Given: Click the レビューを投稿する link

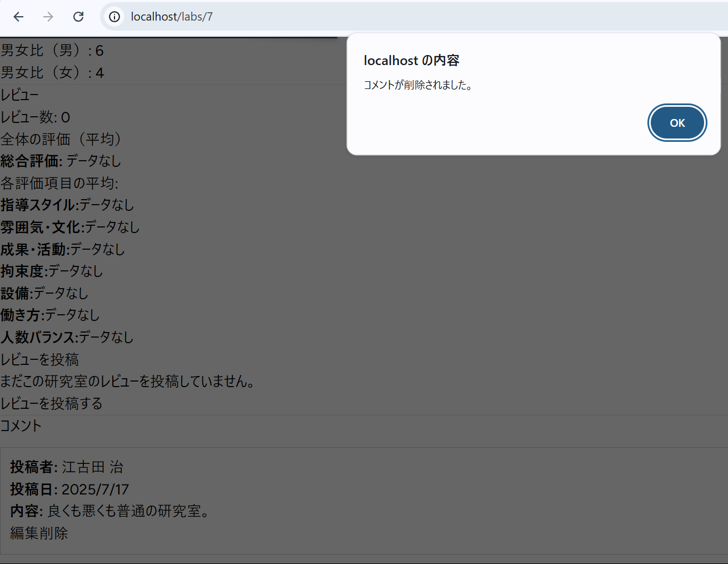Looking at the screenshot, I should (51, 403).
